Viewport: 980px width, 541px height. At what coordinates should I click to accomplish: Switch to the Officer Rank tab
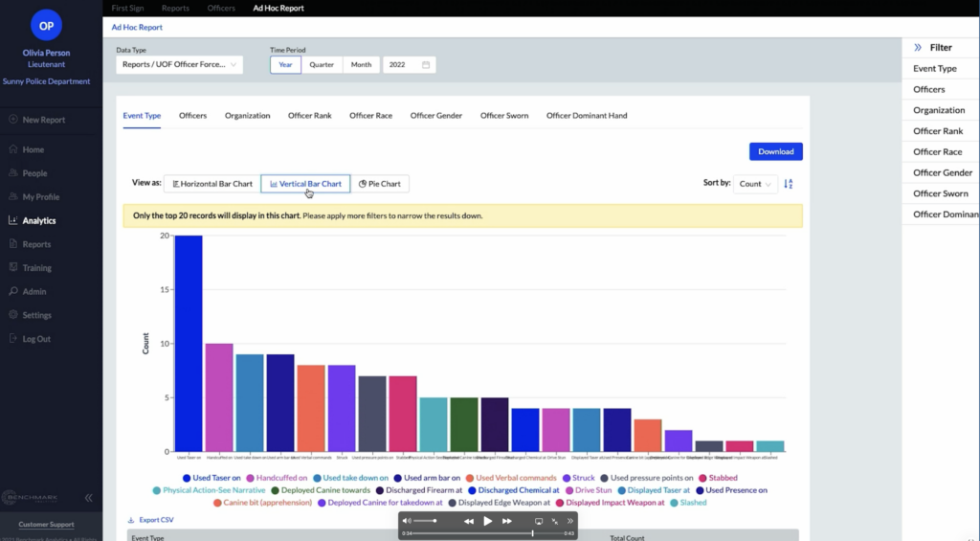tap(309, 116)
